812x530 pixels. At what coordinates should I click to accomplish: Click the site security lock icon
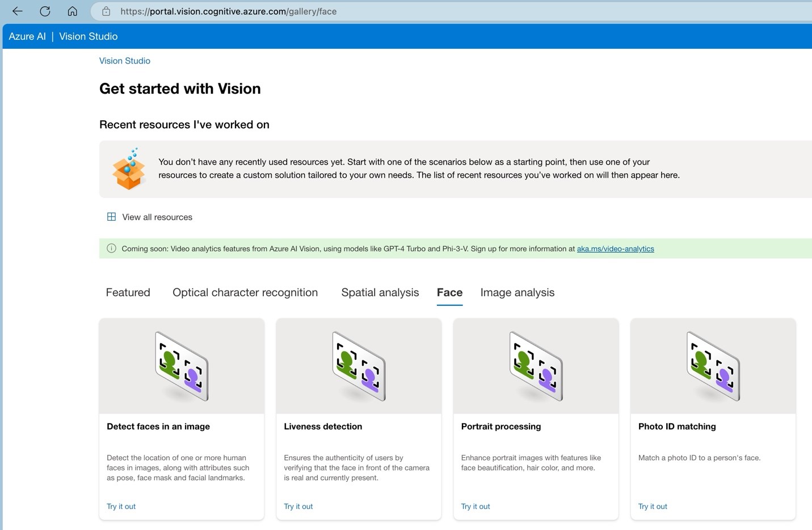pyautogui.click(x=106, y=11)
